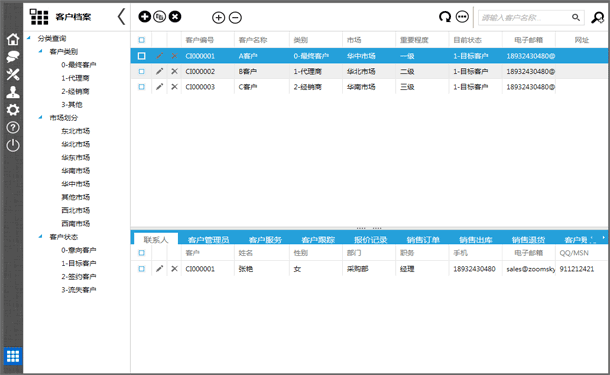Screen dimensions: 610x375
Task: Check the box for customer CI000003
Action: (142, 87)
